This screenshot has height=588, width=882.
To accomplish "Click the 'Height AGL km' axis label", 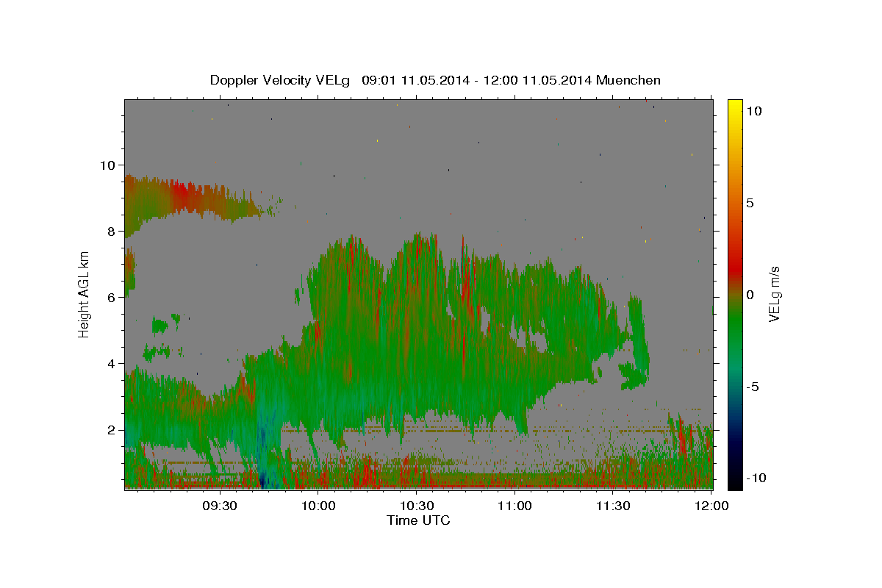I will coord(84,294).
